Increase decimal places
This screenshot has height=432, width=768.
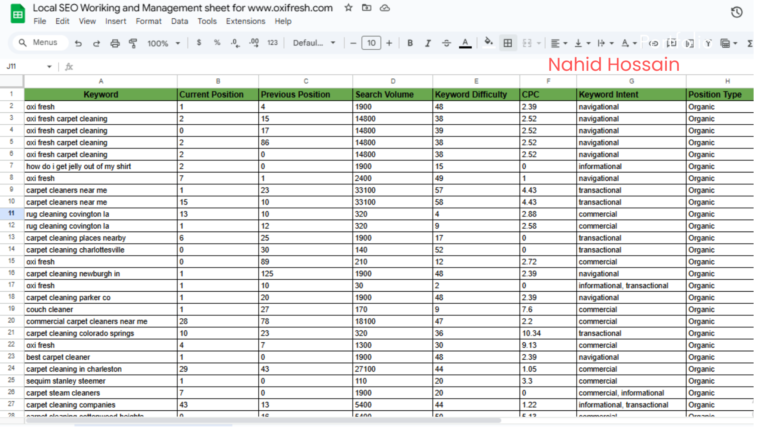click(x=254, y=43)
